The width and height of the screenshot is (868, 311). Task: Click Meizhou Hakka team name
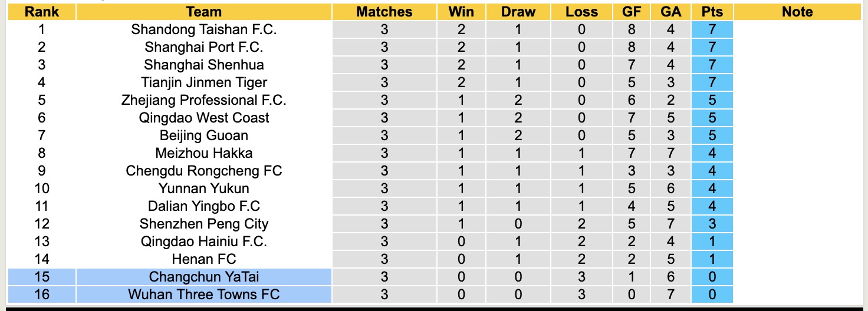[x=203, y=153]
